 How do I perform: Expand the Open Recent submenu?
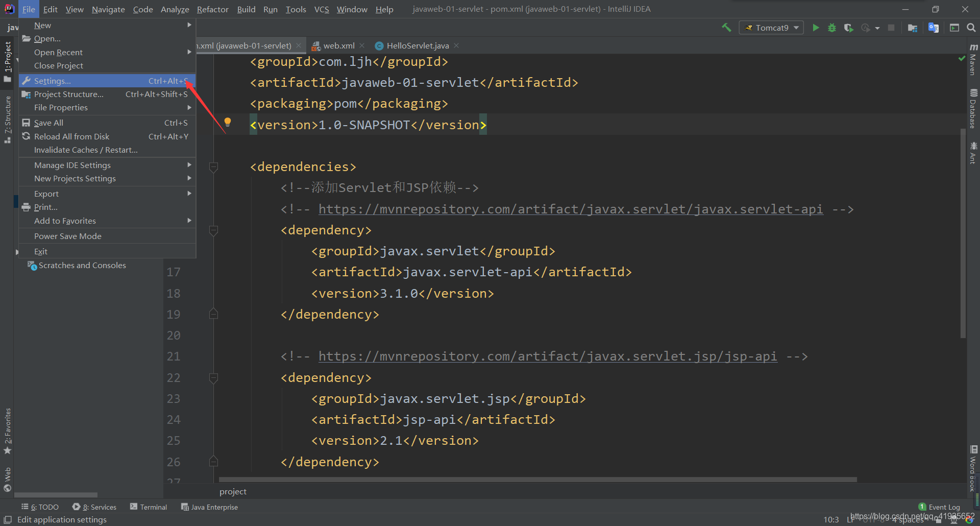coord(107,52)
